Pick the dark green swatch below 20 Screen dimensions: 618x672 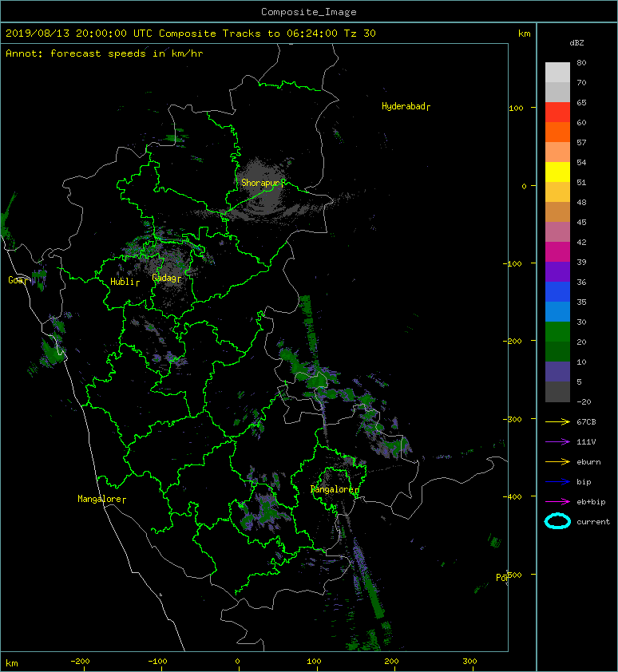point(557,351)
